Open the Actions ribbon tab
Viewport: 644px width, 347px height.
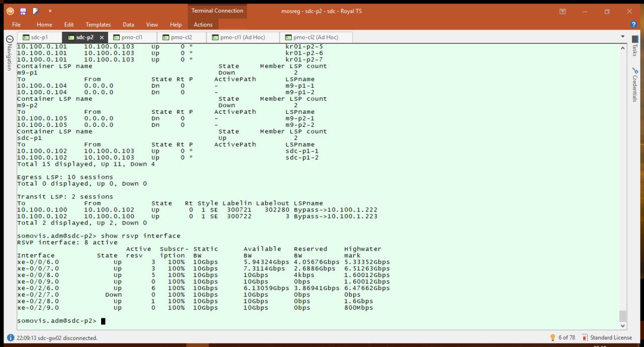pos(203,24)
